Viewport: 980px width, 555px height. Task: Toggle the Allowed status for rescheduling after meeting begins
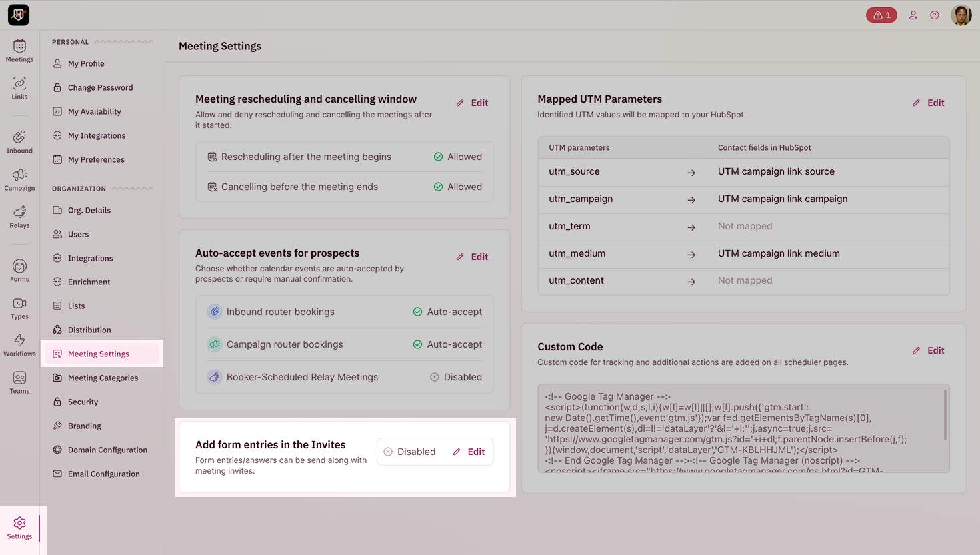(x=457, y=156)
